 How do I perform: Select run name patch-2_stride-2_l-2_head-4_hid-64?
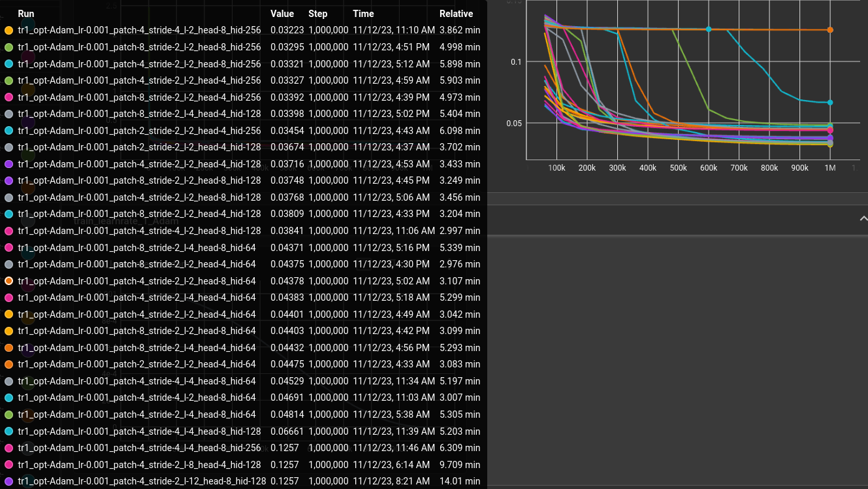coord(137,365)
